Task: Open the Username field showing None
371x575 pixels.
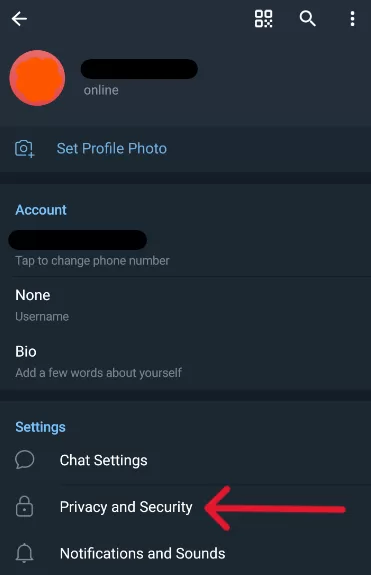Action: 186,305
